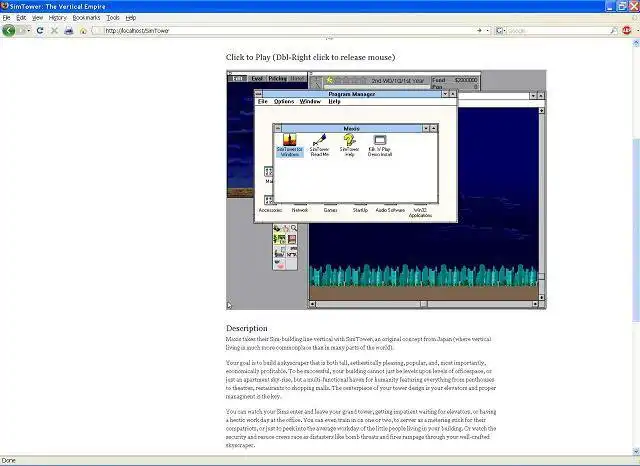Select the magnifying glass tool in SimTower palette

[x=293, y=229]
